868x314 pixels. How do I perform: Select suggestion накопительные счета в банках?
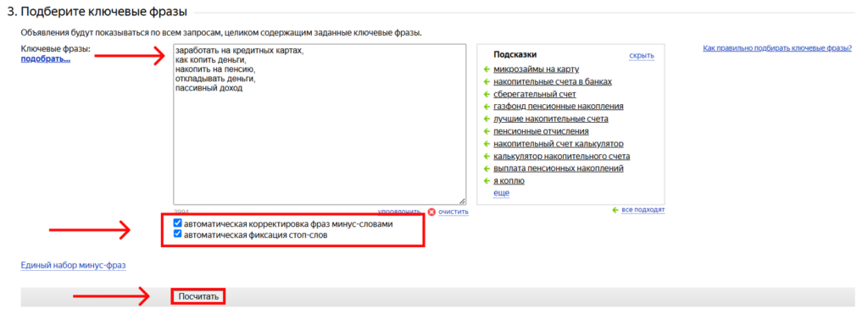click(553, 82)
